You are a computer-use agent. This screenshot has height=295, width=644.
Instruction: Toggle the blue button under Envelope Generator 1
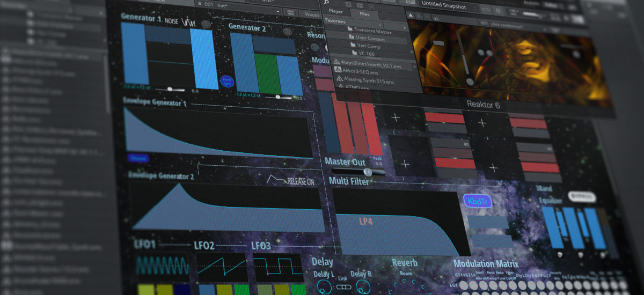click(138, 158)
